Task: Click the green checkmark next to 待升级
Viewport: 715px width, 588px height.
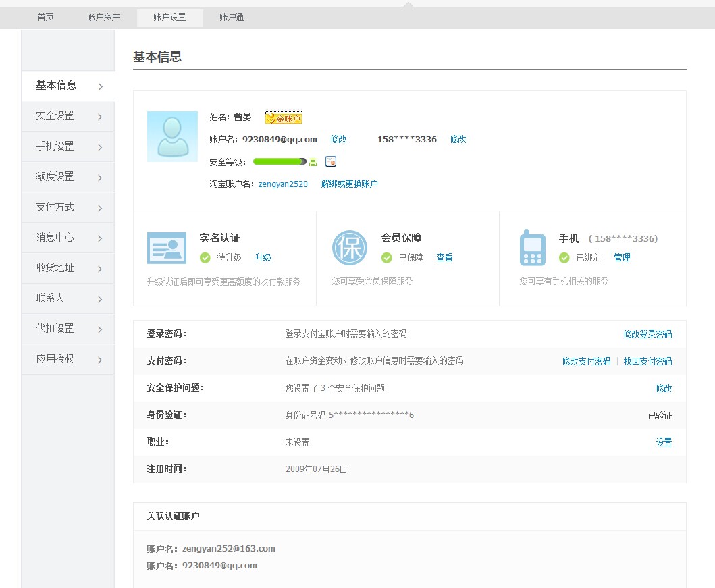Action: click(205, 258)
